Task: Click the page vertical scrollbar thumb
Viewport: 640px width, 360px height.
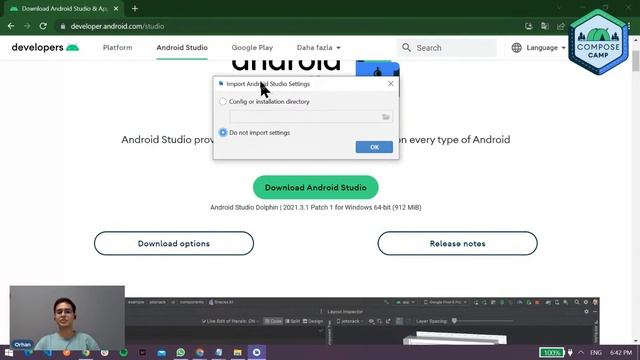Action: pyautogui.click(x=636, y=61)
